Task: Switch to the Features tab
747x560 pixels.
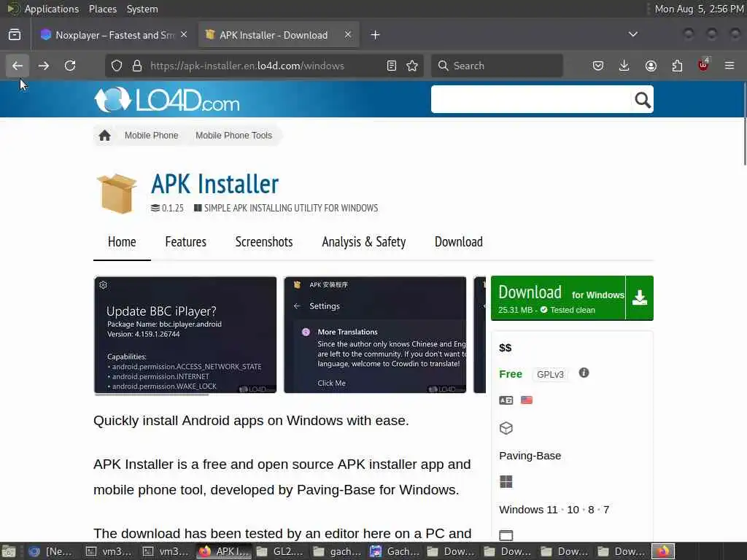Action: pos(186,242)
